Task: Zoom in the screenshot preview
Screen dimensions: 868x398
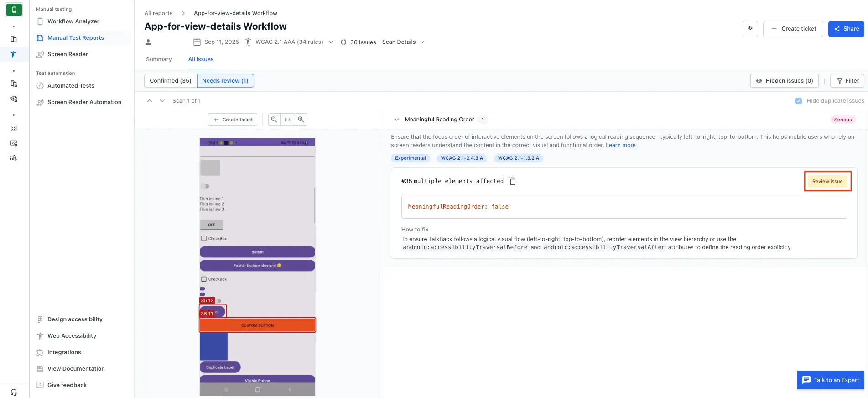Action: [x=301, y=120]
